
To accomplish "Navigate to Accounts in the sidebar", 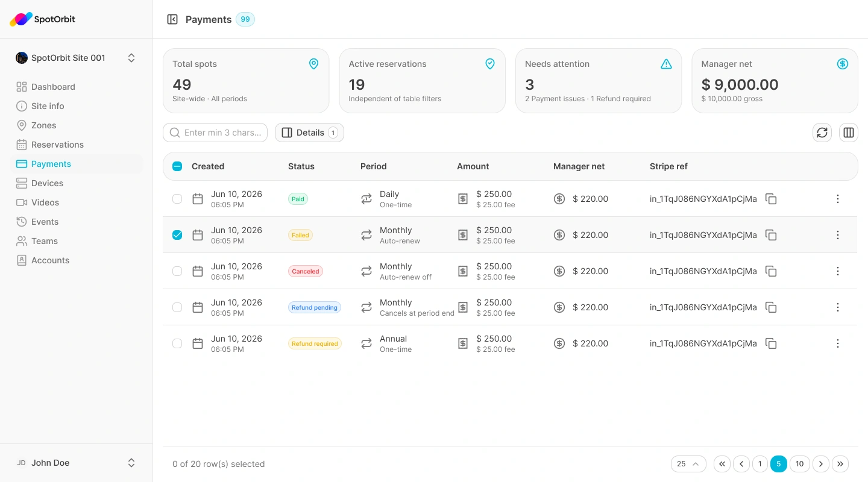I will pos(76,260).
